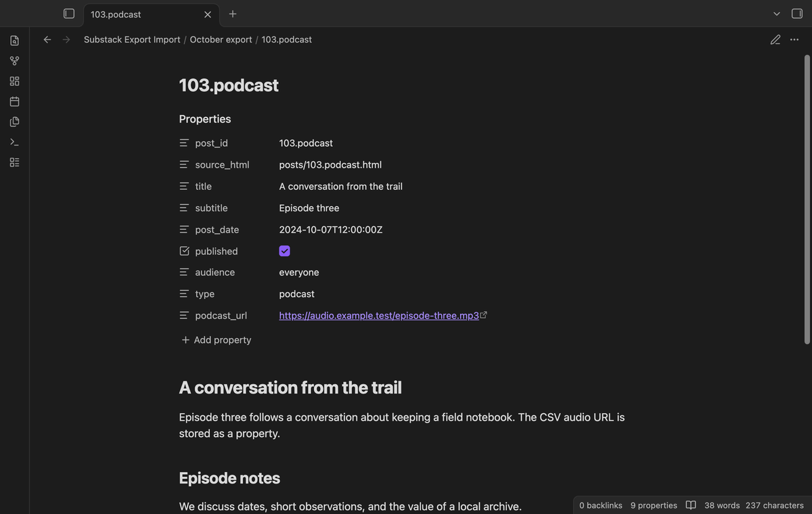This screenshot has height=514, width=812.
Task: Open October export breadcrumb folder
Action: [x=221, y=40]
